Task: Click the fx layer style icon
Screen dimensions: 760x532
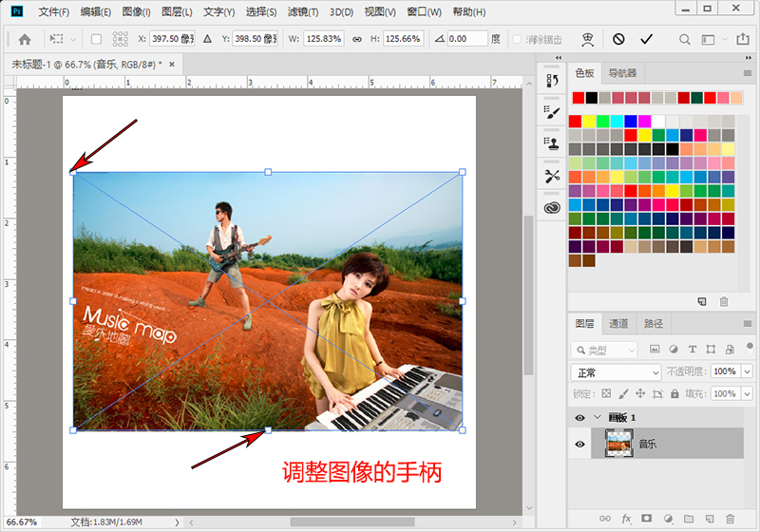Action: [626, 519]
